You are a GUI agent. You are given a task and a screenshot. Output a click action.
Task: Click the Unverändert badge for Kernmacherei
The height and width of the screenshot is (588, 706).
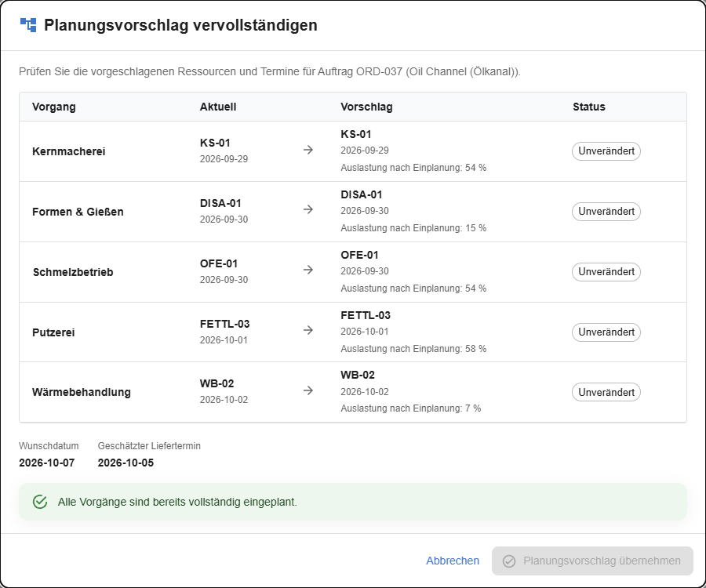pos(606,151)
